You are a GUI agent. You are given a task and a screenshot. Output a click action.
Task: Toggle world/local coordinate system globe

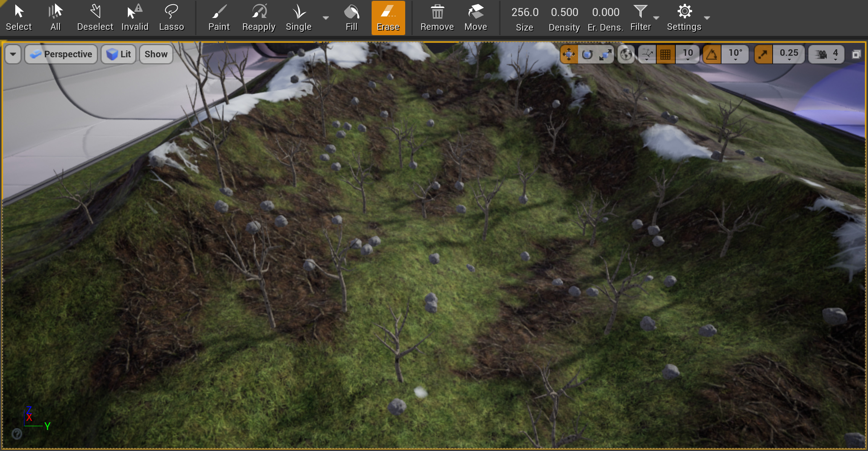pyautogui.click(x=626, y=54)
